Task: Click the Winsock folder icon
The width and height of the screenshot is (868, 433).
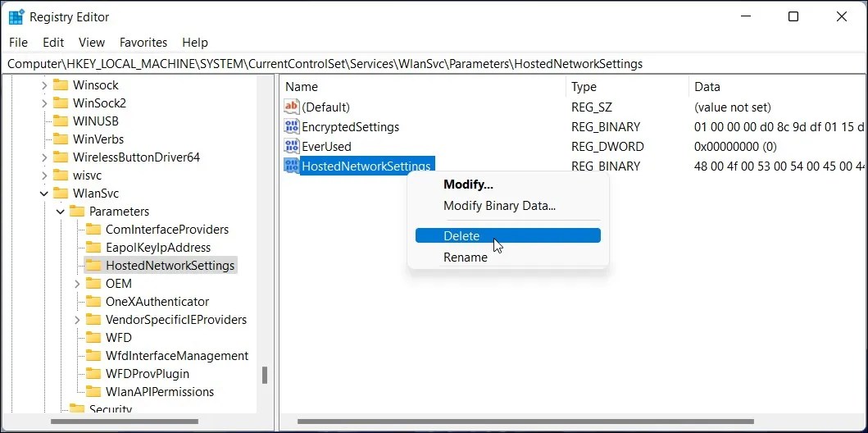Action: (x=61, y=85)
